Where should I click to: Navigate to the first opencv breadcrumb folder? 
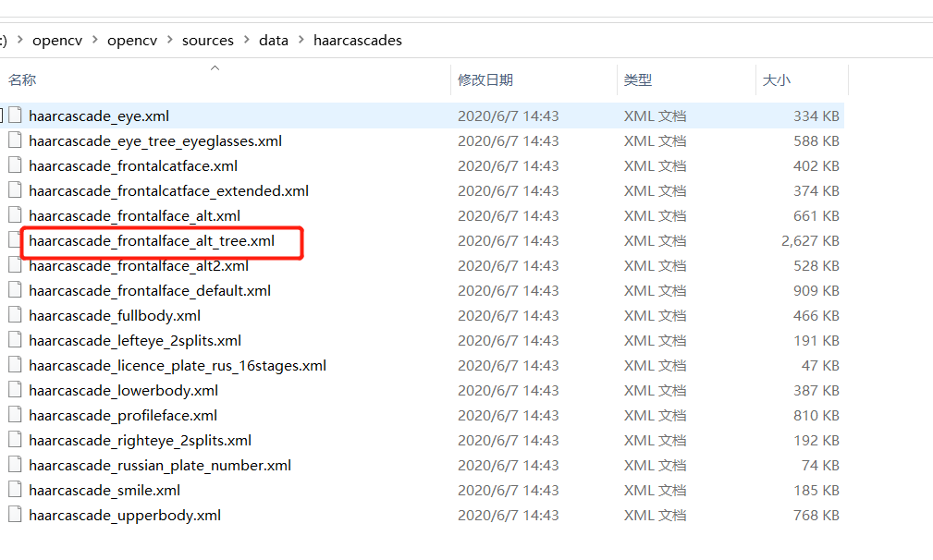click(x=57, y=41)
